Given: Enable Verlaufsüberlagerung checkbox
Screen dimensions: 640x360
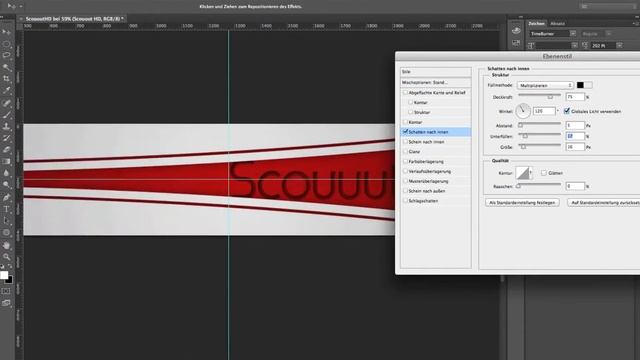Looking at the screenshot, I should pyautogui.click(x=405, y=171).
